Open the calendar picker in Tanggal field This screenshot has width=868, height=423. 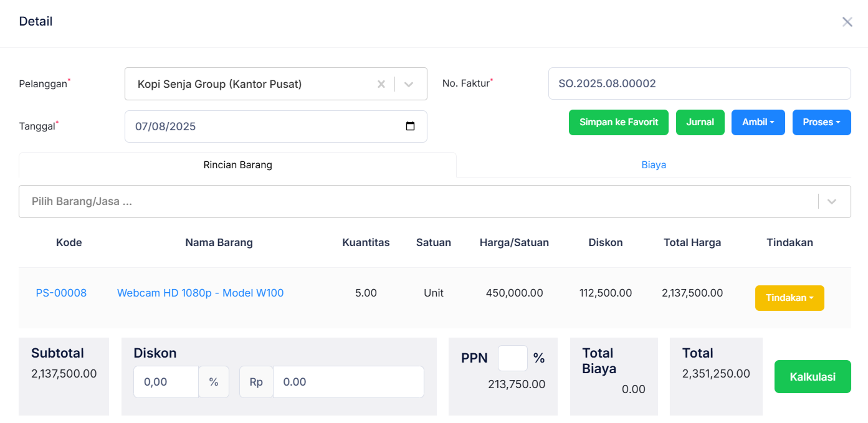(410, 126)
